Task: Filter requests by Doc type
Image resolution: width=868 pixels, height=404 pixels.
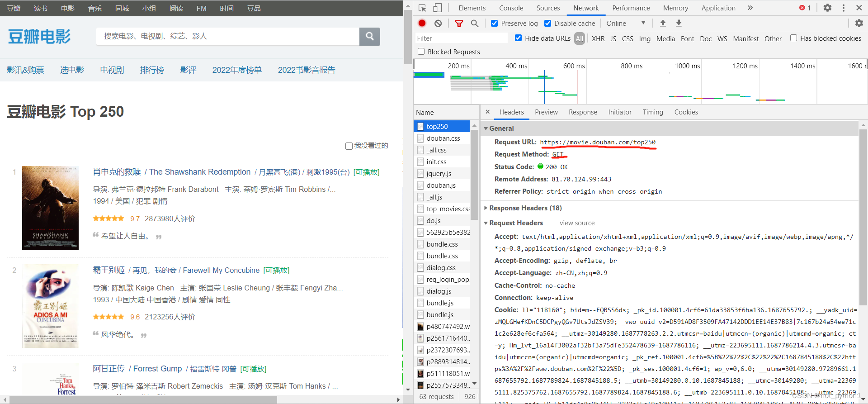Action: [x=706, y=38]
